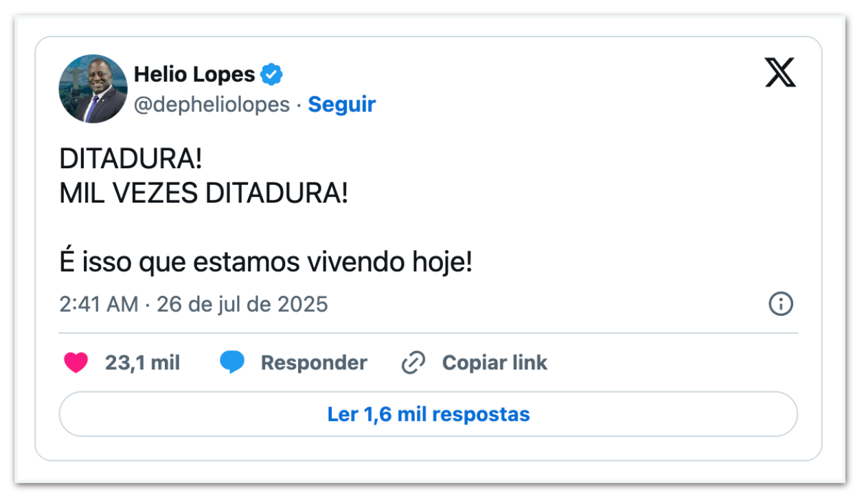The image size is (864, 504).
Task: Open Helio Lopes profile picture
Action: pos(93,89)
